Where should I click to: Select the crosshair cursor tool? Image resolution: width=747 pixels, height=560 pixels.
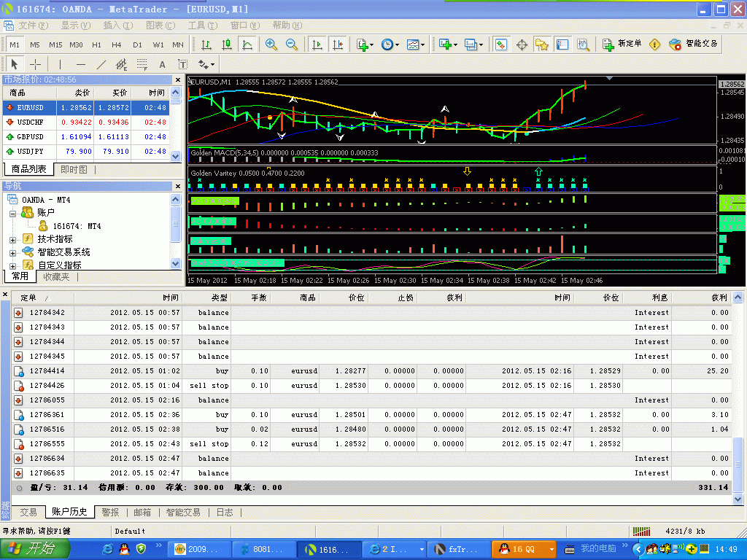click(35, 64)
